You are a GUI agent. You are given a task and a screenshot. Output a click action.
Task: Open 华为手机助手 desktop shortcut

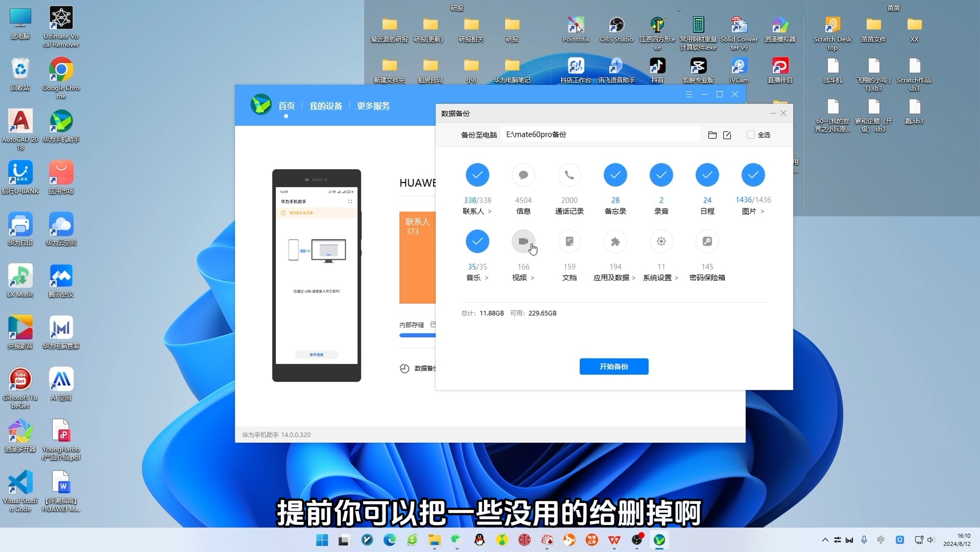[x=61, y=126]
